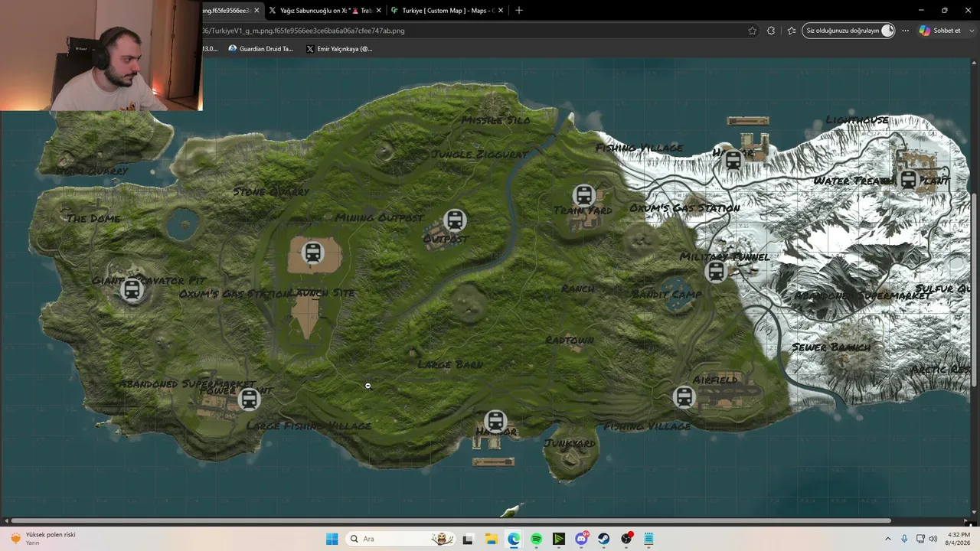Switch to Microsoft Edge in the taskbar

(514, 539)
